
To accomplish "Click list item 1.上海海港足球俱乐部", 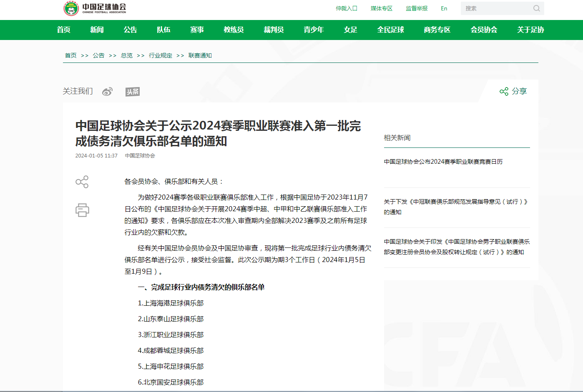I will tap(171, 303).
